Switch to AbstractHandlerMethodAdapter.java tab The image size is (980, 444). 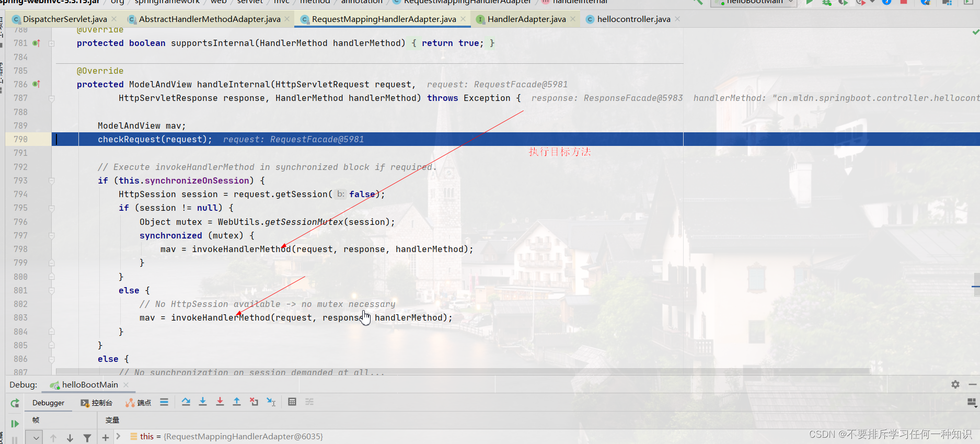click(x=210, y=19)
